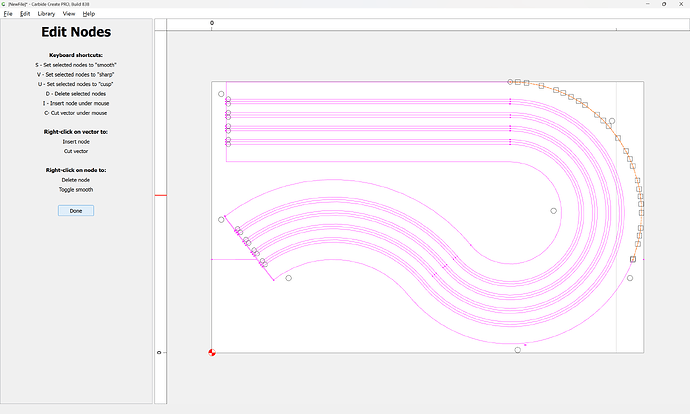
Task: Select the circle node on the left edge, mid-height
Action: pyautogui.click(x=221, y=219)
